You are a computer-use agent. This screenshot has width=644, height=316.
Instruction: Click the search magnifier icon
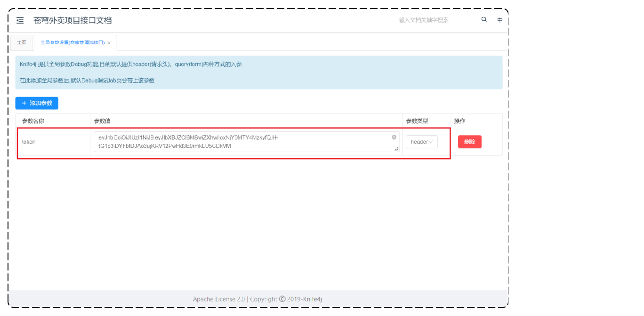click(x=484, y=20)
